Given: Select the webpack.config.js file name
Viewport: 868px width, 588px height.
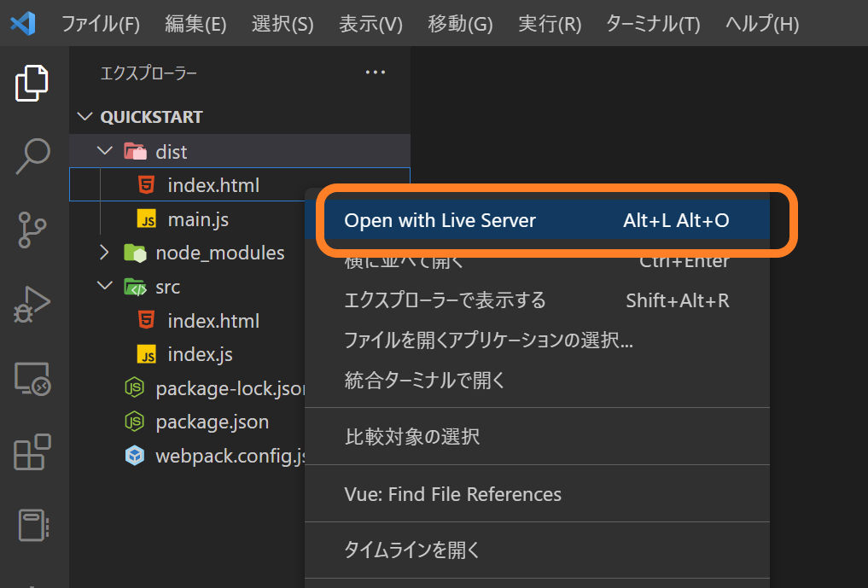Looking at the screenshot, I should click(230, 457).
